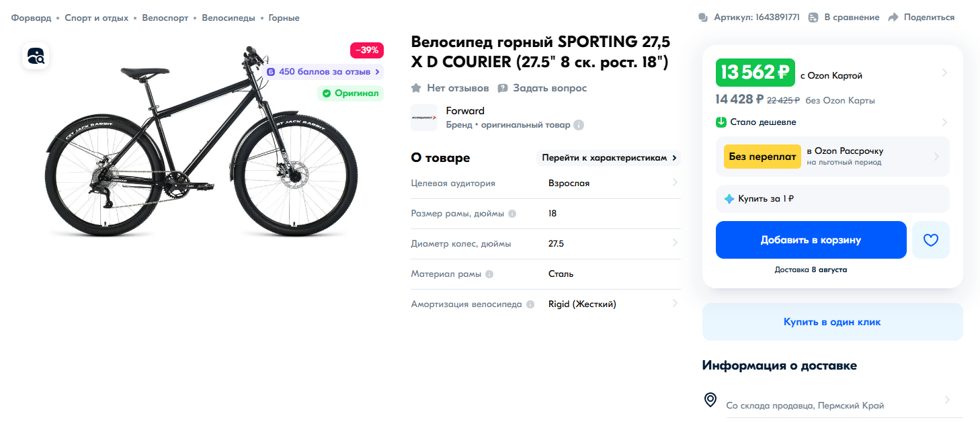Screen dimensions: 980x422
Task: Click the compare icon next to В сравнение
Action: 813,17
